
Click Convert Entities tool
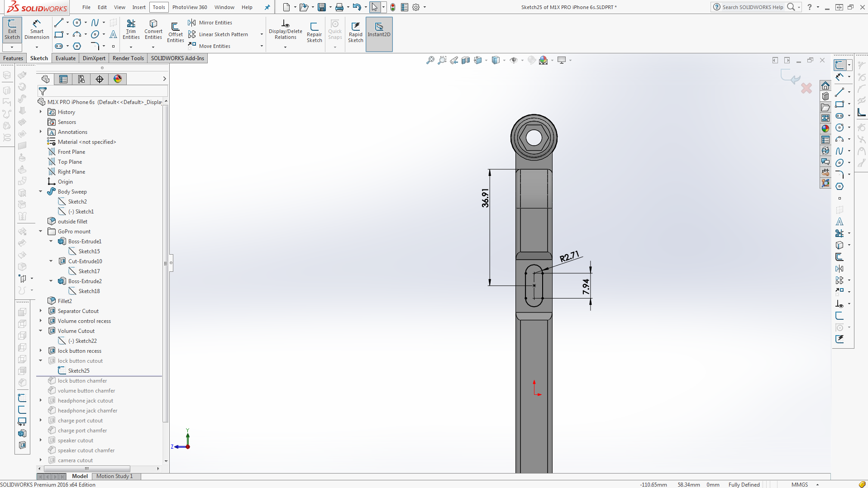click(x=153, y=30)
